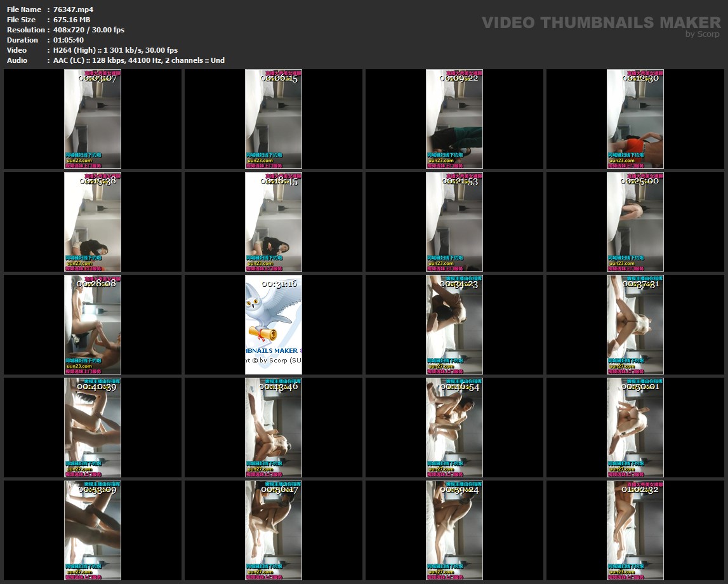Image resolution: width=728 pixels, height=584 pixels.
Task: Choose the frame at timestamp 00:25:00
Action: point(635,223)
